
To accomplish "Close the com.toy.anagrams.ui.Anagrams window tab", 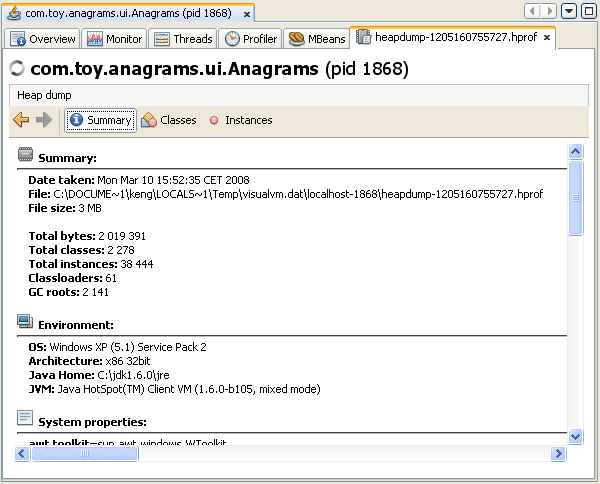I will coord(246,12).
